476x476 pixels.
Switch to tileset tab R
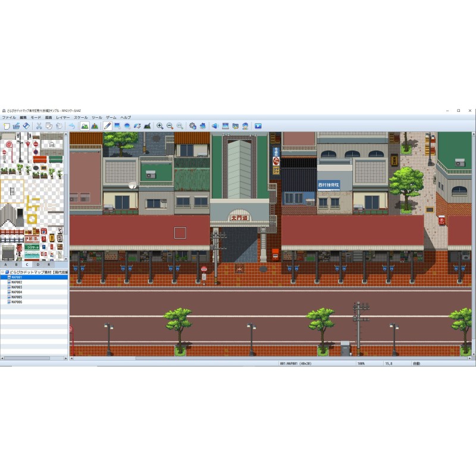(x=49, y=264)
